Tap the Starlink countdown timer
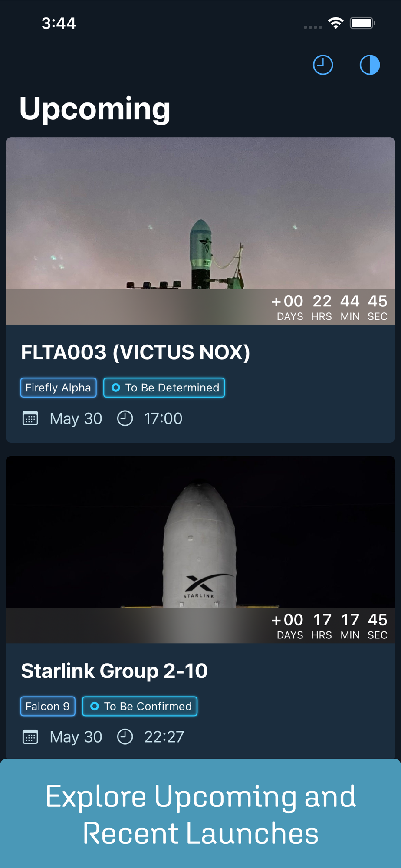Screen dimensions: 401x868 (329, 626)
